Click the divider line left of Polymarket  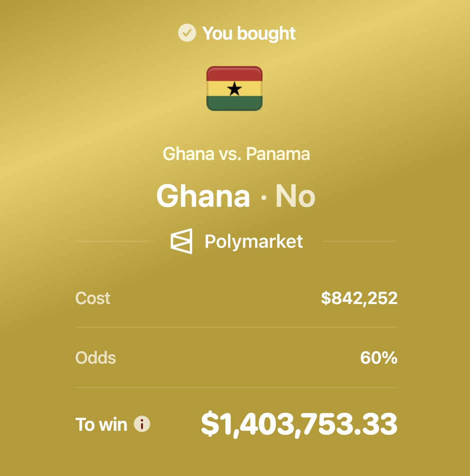(x=112, y=241)
